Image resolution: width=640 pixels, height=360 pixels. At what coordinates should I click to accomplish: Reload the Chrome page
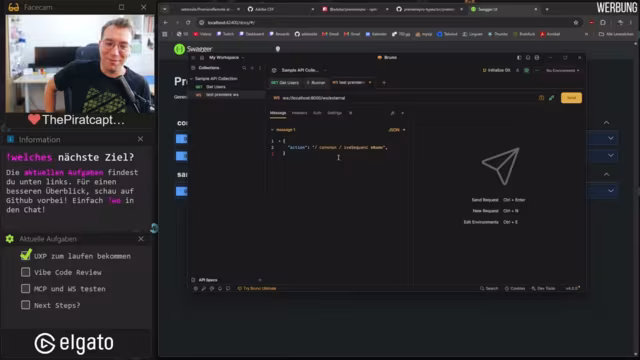tap(188, 22)
